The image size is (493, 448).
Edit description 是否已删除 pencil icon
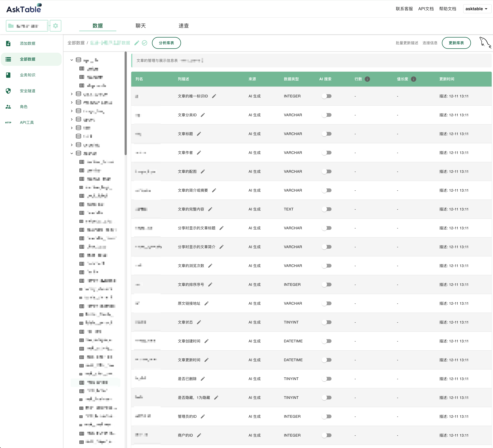pyautogui.click(x=203, y=379)
